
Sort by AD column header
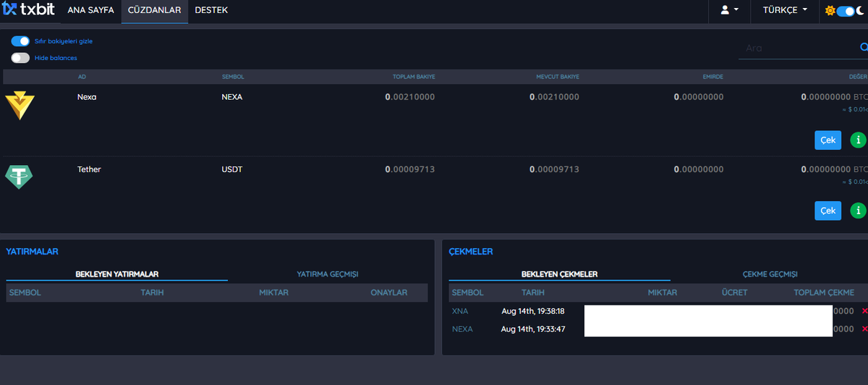tap(82, 77)
